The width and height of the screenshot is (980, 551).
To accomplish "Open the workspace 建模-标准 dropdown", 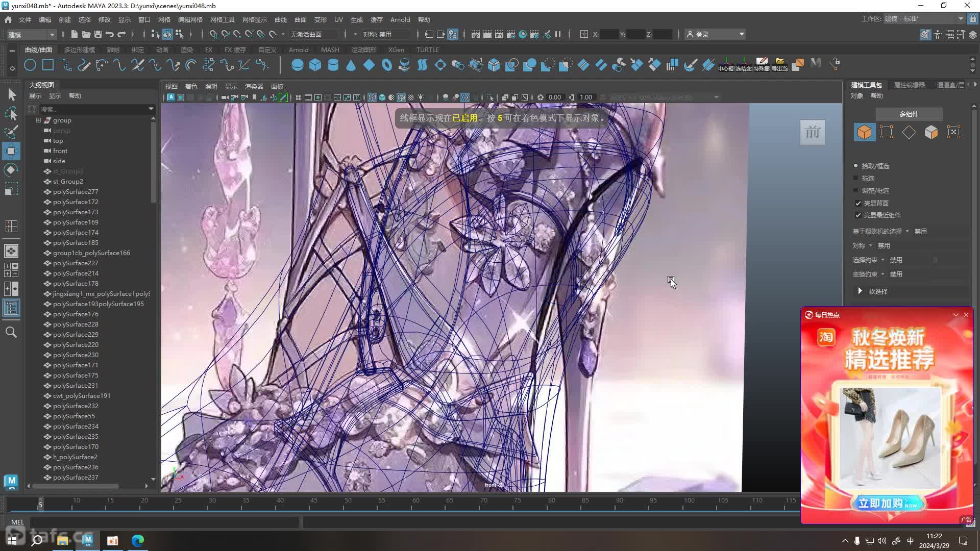I will (924, 19).
